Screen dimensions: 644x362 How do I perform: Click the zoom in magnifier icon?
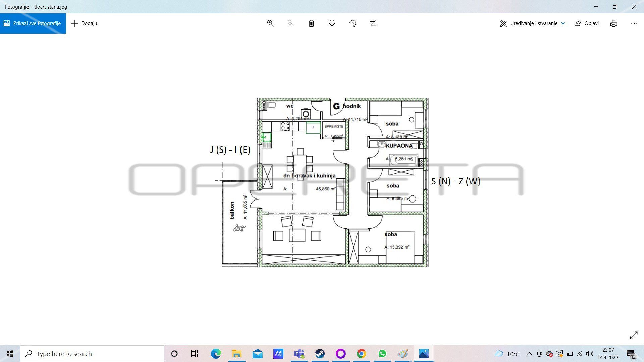point(270,23)
